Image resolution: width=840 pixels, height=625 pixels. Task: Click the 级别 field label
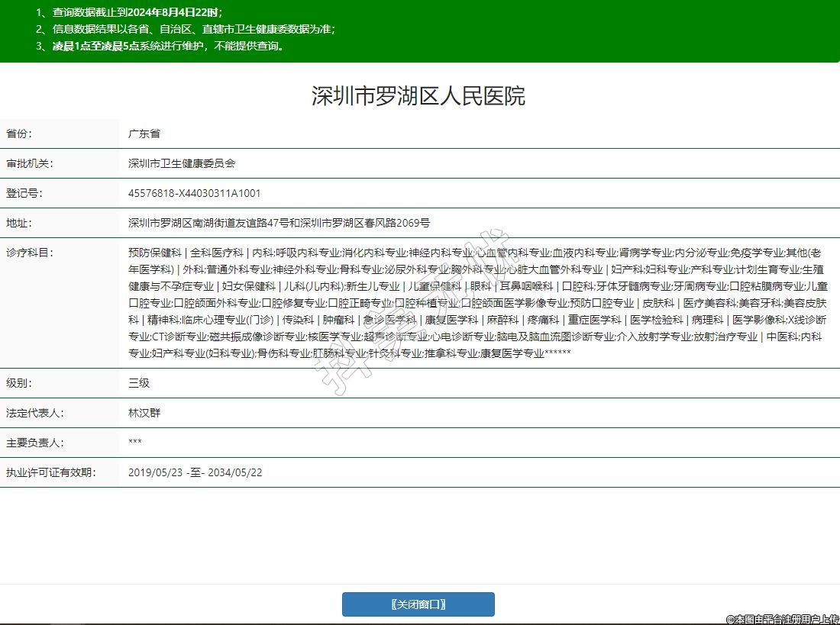pos(19,383)
